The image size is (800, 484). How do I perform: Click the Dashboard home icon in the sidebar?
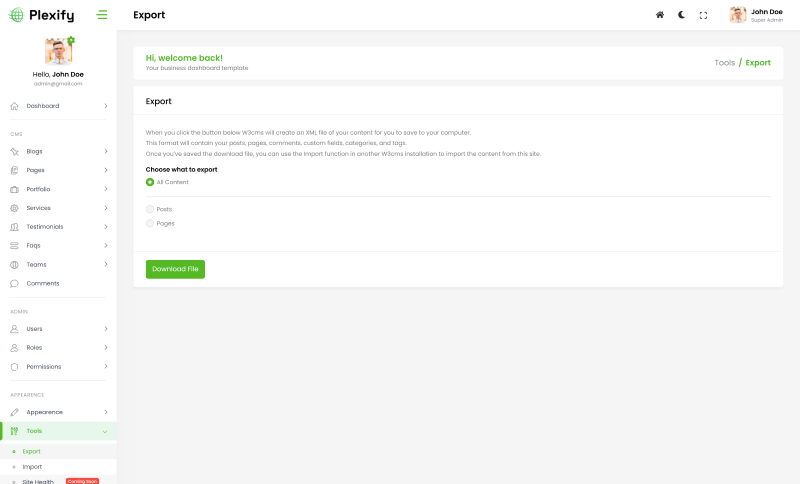tap(15, 106)
